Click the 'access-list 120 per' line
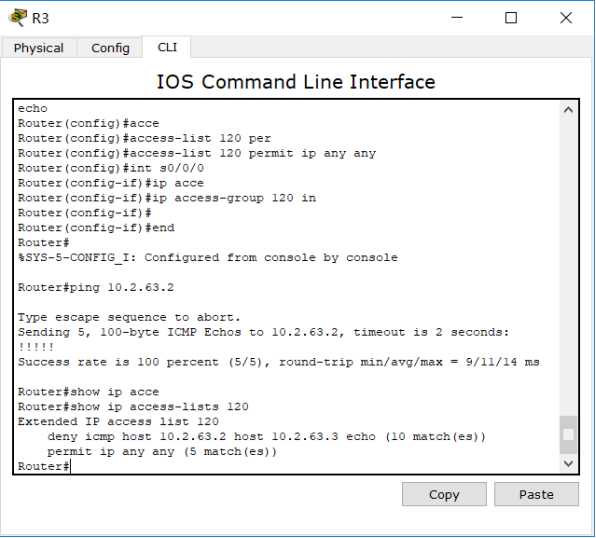 pos(144,138)
